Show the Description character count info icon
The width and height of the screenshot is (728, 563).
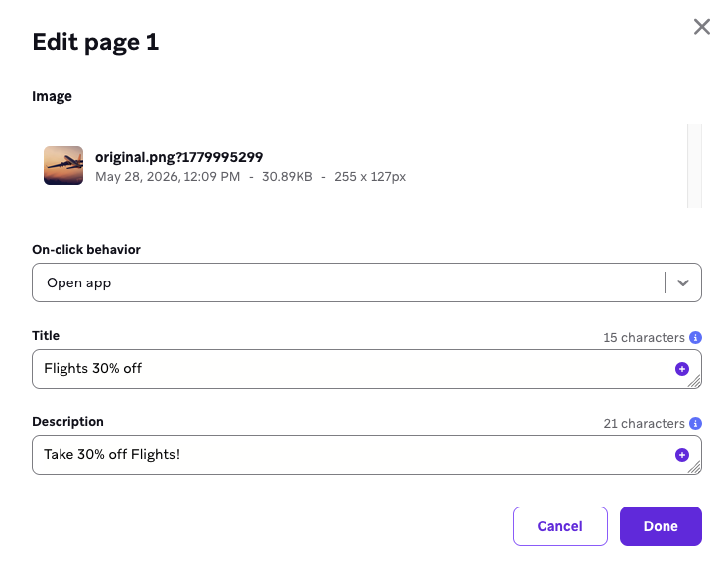pos(695,424)
